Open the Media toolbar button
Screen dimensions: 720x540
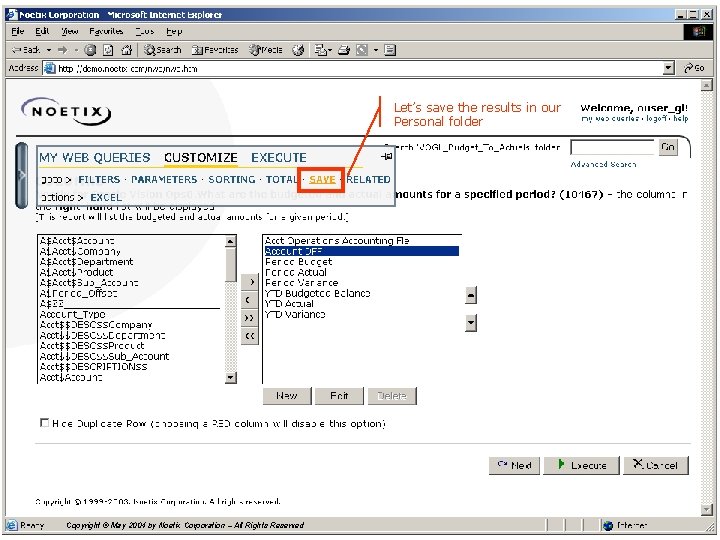[x=265, y=50]
